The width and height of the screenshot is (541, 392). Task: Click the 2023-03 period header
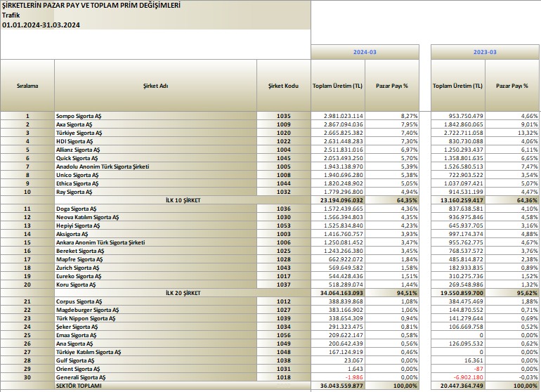[x=485, y=52]
